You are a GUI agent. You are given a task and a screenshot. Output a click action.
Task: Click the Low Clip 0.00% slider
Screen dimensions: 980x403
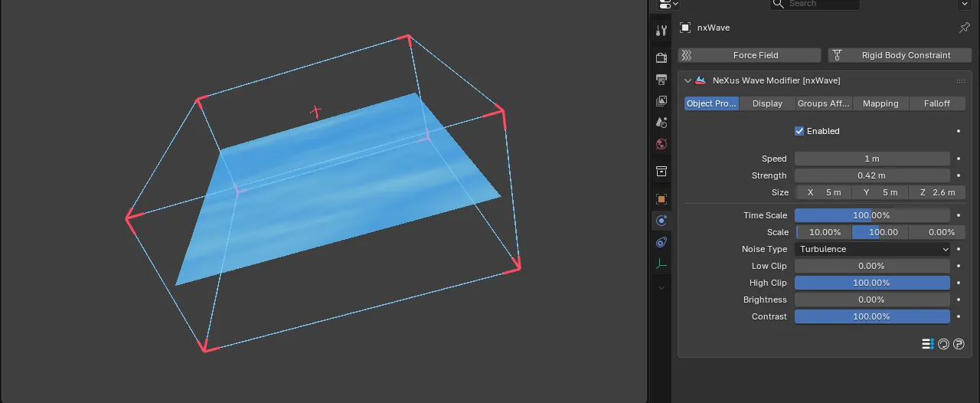click(x=872, y=266)
